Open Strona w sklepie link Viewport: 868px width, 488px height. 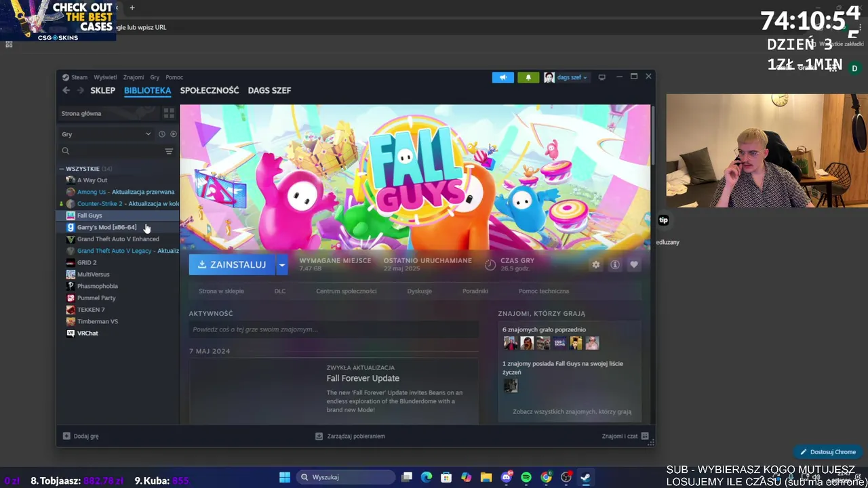(221, 291)
